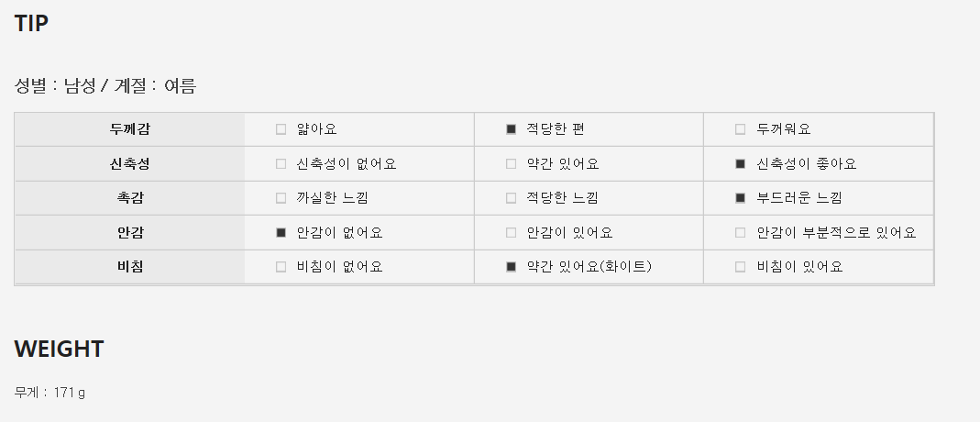Select the 까실한 느낌 checkbox
Viewport: 980px width, 422px height.
click(x=281, y=198)
